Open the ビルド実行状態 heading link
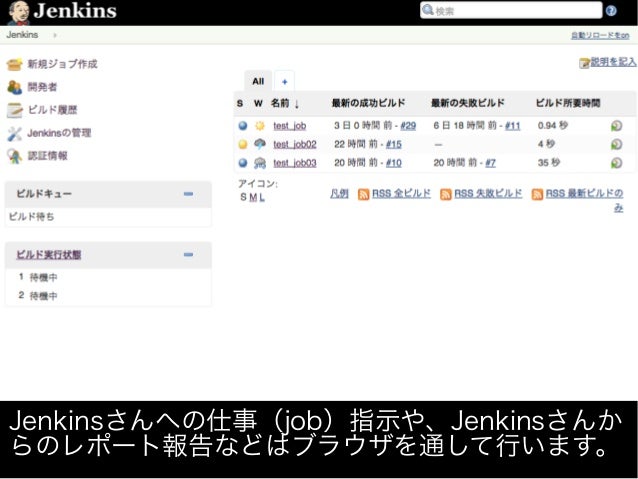Image resolution: width=638 pixels, height=479 pixels. tap(49, 255)
